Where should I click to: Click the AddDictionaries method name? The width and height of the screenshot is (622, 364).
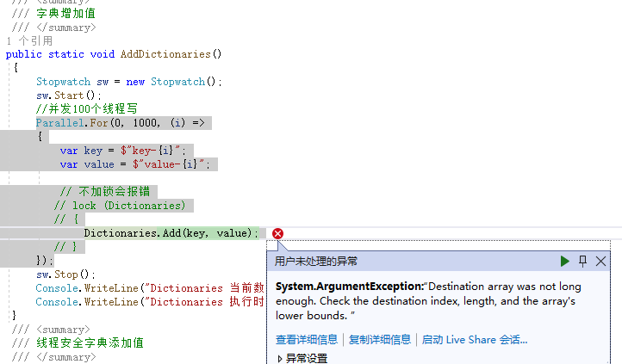165,53
